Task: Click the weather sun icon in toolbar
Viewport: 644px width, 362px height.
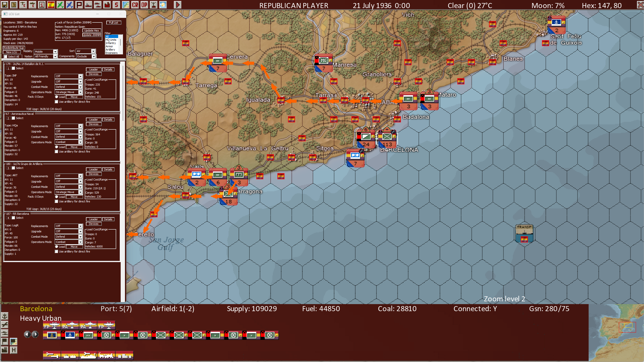Action: tap(163, 5)
